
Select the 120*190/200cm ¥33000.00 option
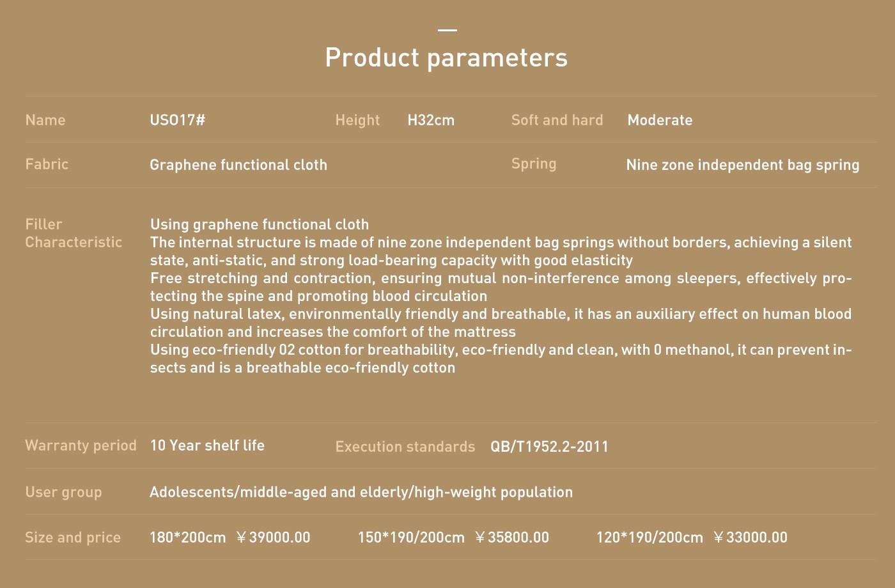[x=692, y=538]
